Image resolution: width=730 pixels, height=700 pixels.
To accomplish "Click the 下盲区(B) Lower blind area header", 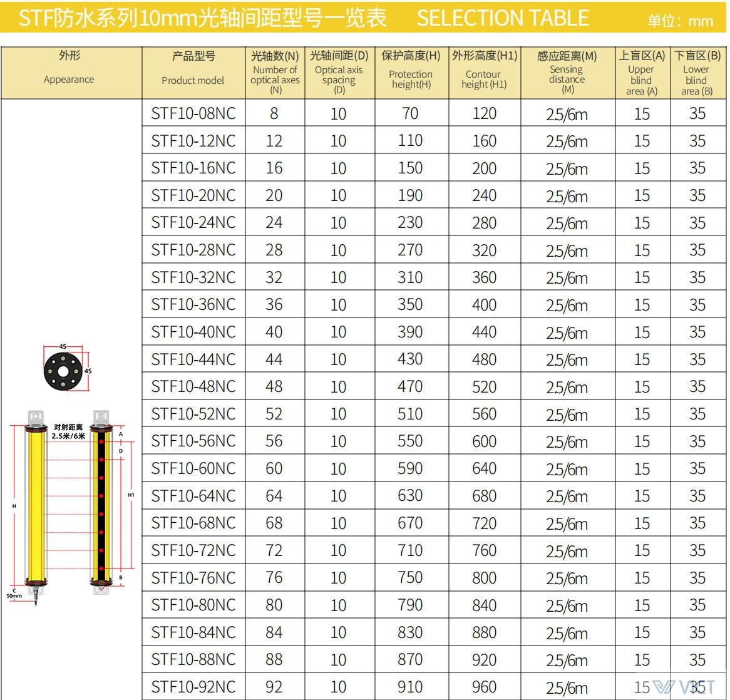I will click(x=697, y=72).
